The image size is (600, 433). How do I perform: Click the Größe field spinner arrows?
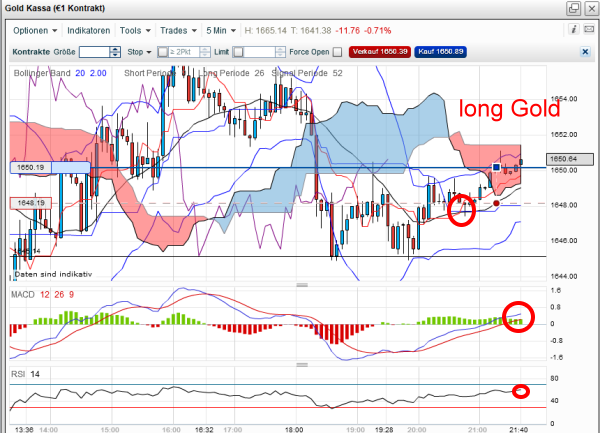115,52
